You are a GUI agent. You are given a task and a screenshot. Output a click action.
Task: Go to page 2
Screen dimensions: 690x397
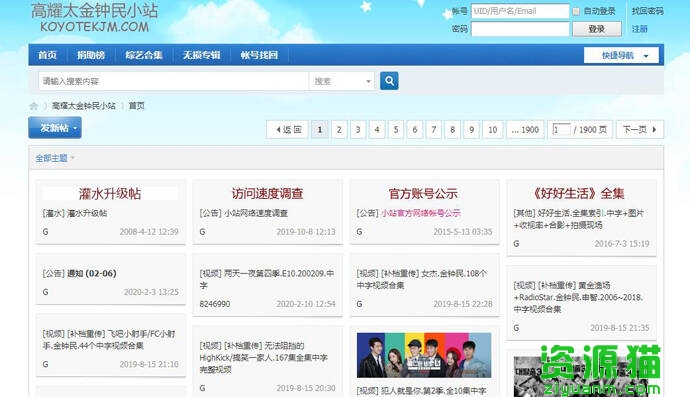339,129
